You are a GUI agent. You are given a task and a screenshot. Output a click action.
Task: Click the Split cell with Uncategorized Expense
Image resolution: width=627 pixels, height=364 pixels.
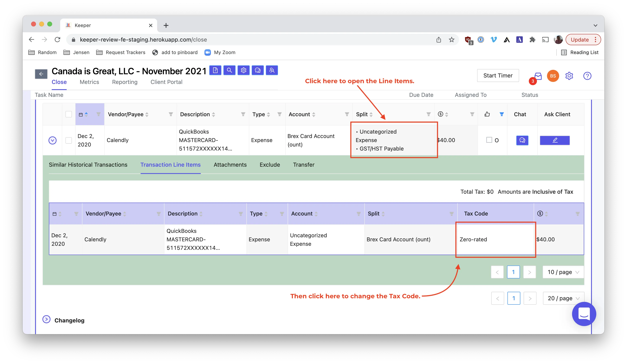(x=394, y=140)
